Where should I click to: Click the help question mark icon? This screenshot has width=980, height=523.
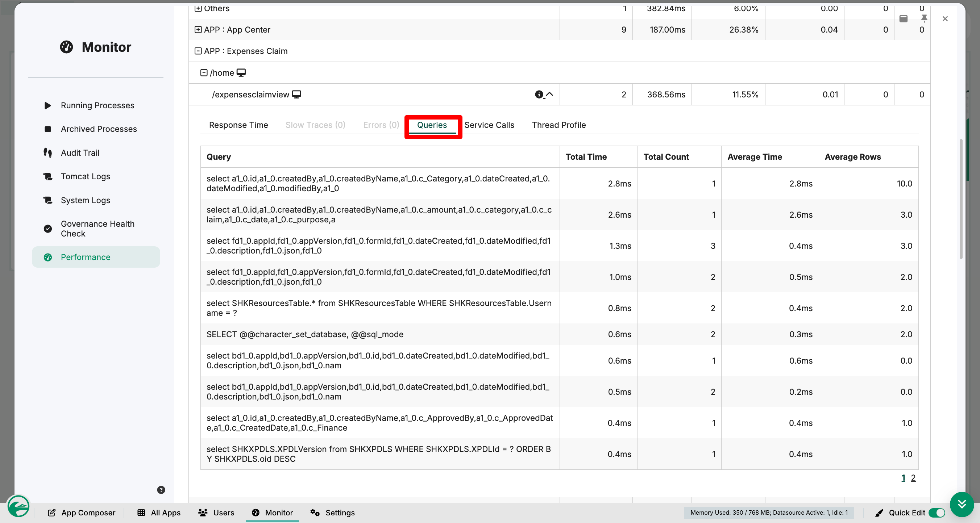click(x=161, y=490)
